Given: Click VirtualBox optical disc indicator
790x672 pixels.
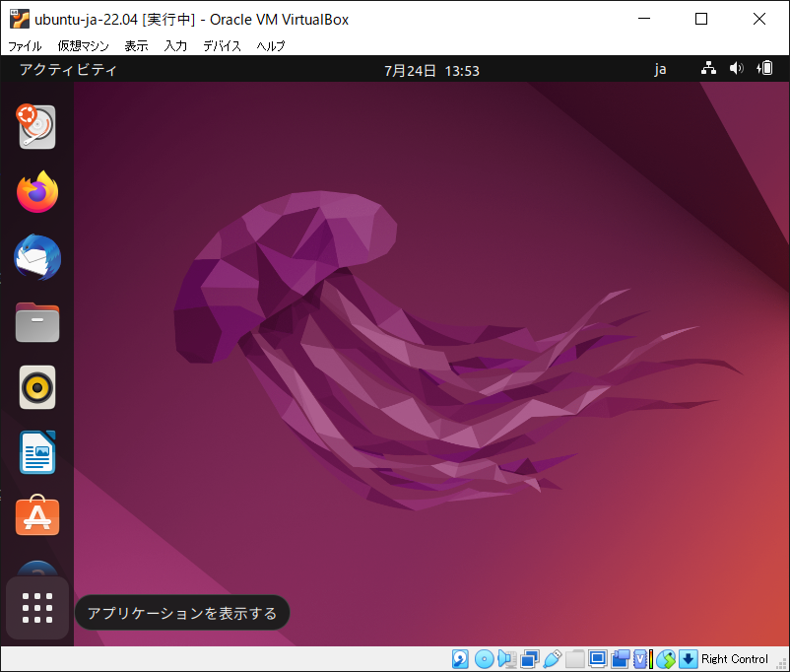Looking at the screenshot, I should pos(485,659).
